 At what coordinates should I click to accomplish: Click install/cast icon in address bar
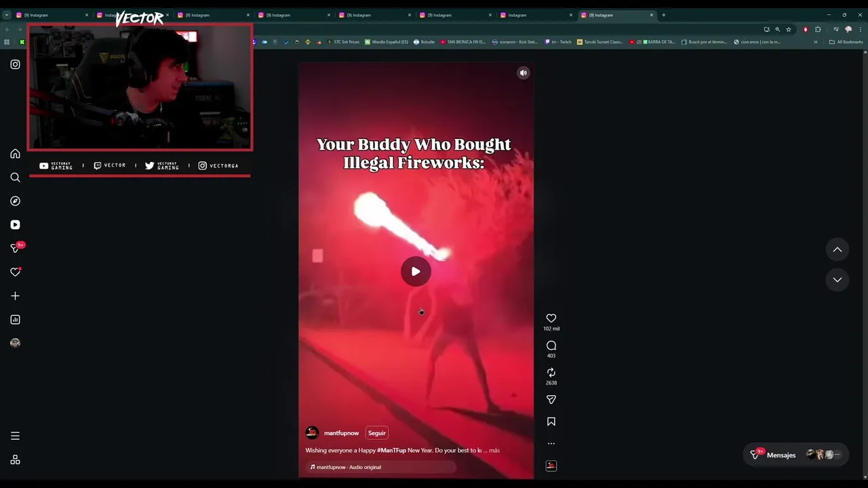(766, 29)
